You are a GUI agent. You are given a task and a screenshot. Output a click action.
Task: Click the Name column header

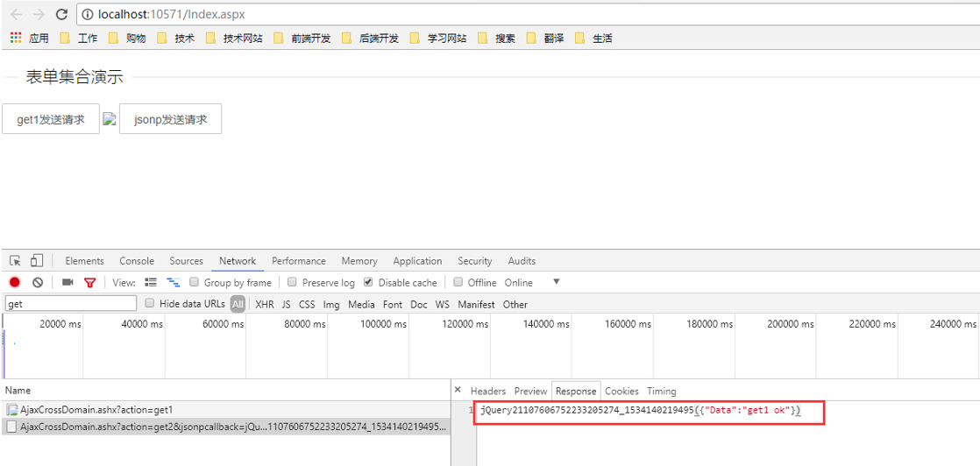pos(225,390)
